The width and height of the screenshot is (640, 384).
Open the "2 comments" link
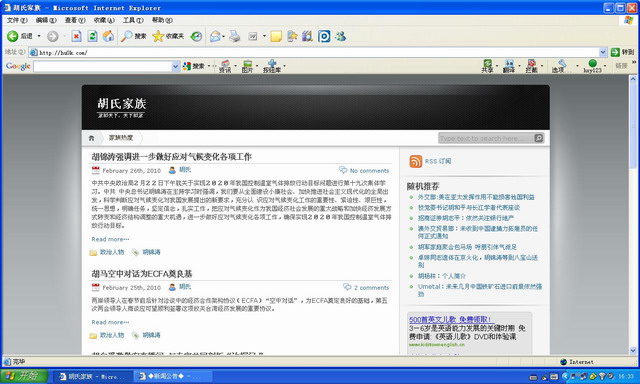coord(371,288)
